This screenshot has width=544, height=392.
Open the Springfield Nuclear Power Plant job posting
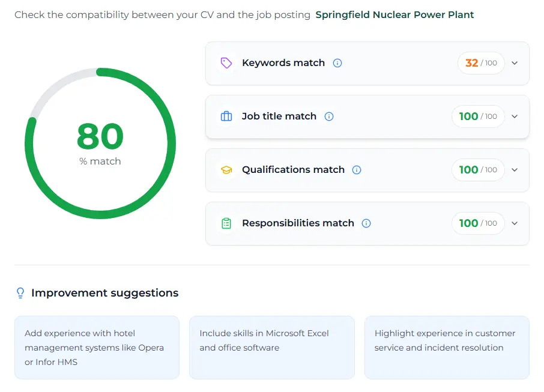point(394,14)
